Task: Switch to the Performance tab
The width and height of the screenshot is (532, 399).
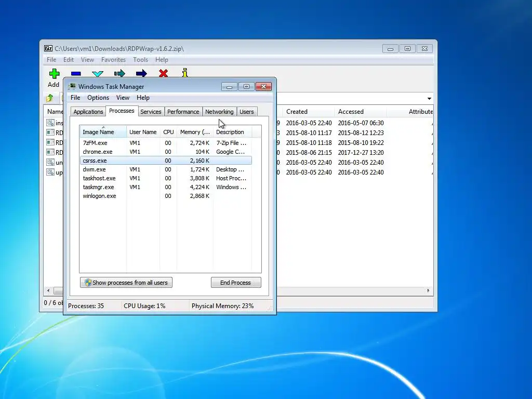Action: (x=183, y=112)
